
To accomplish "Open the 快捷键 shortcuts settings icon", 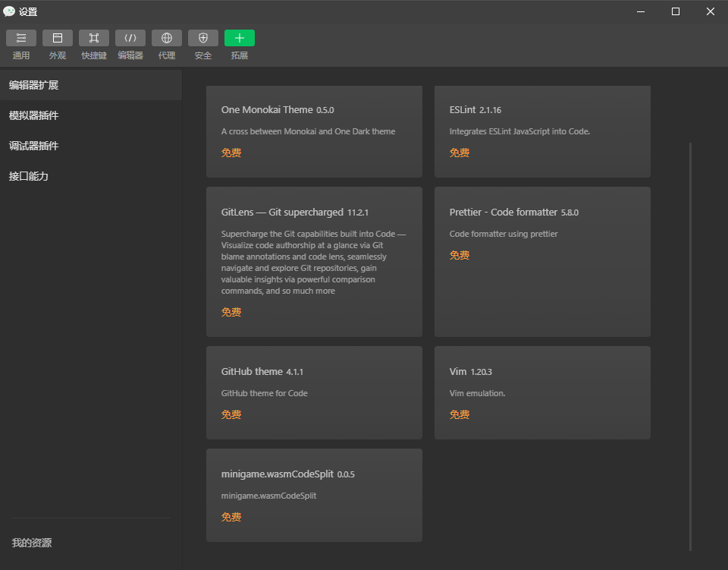I will pos(94,38).
